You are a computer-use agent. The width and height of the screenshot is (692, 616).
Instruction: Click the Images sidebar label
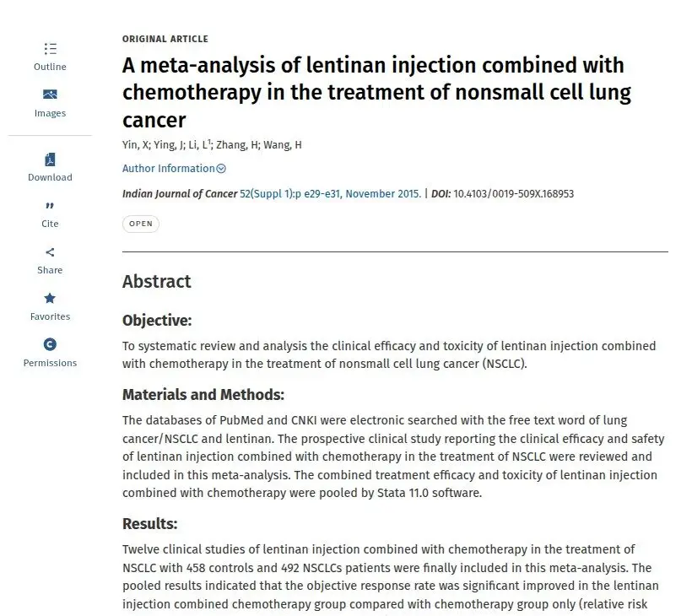click(50, 113)
